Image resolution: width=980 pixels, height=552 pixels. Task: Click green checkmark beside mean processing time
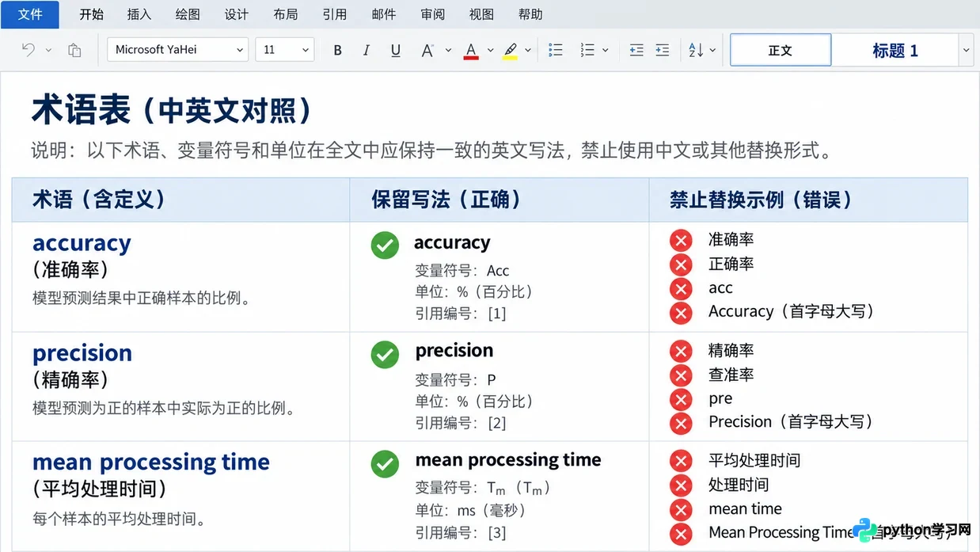coord(385,463)
